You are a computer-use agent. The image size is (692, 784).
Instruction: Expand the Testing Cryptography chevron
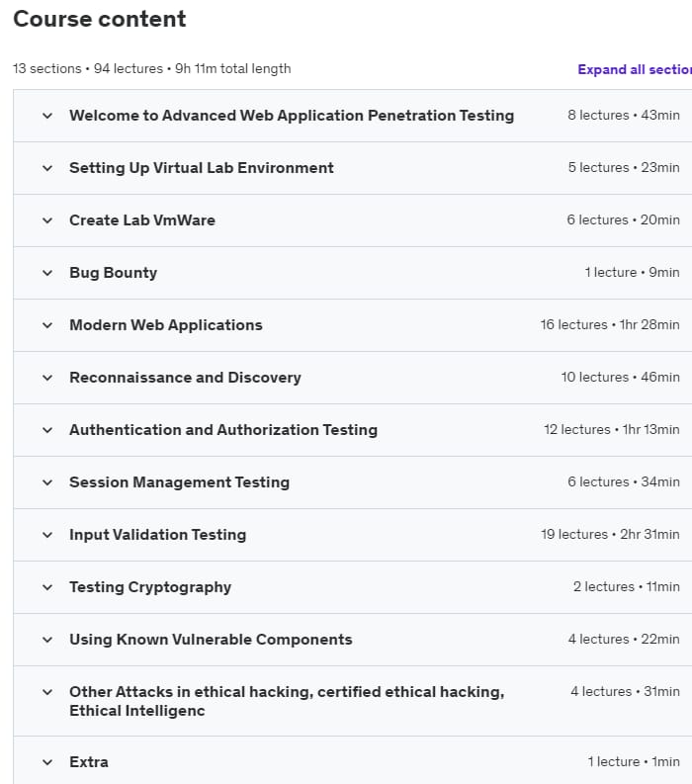coord(47,587)
